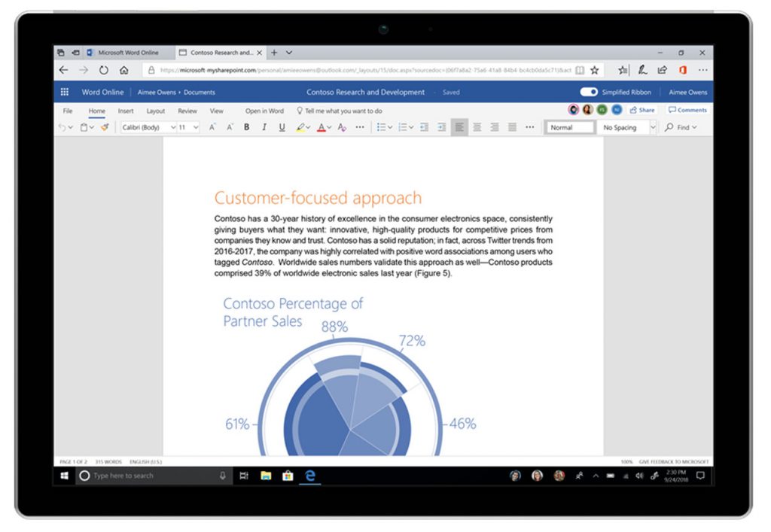
Task: Select center text alignment
Action: pos(477,127)
